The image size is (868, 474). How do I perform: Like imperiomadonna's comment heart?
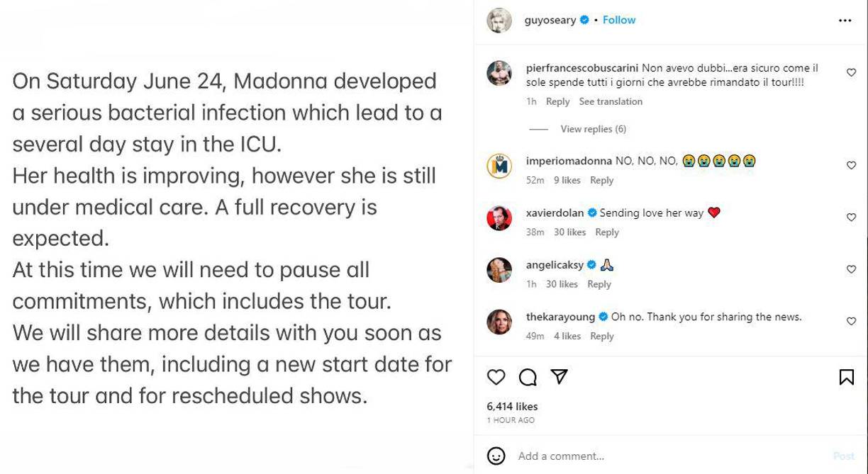pos(850,164)
